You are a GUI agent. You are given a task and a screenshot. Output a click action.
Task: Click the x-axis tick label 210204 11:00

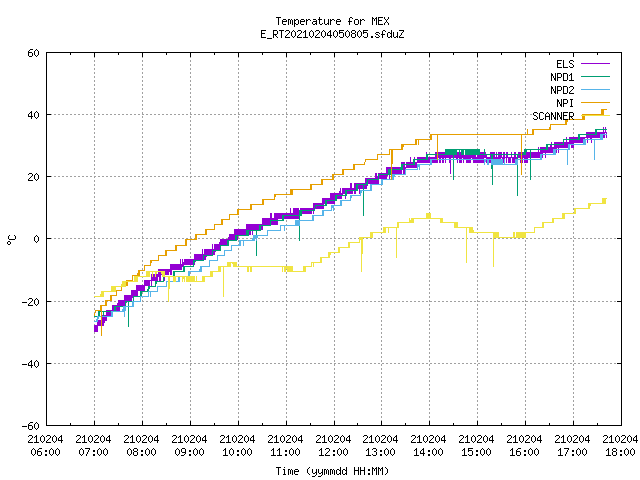(x=286, y=446)
